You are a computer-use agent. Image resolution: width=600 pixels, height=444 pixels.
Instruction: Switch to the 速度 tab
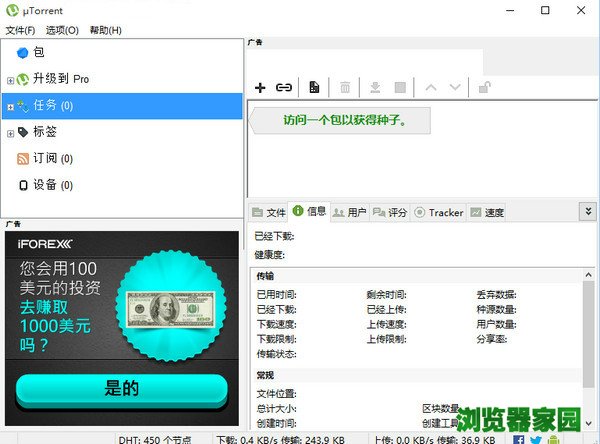click(x=487, y=212)
